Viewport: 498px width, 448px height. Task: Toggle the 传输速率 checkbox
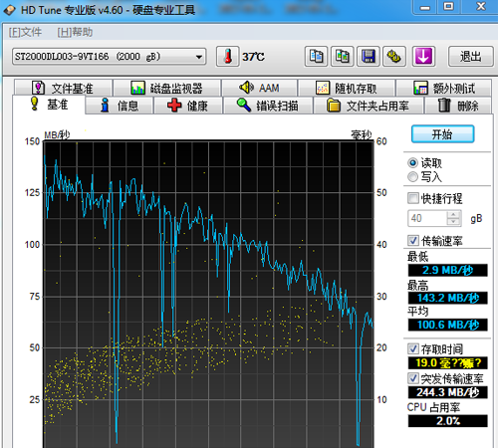413,241
